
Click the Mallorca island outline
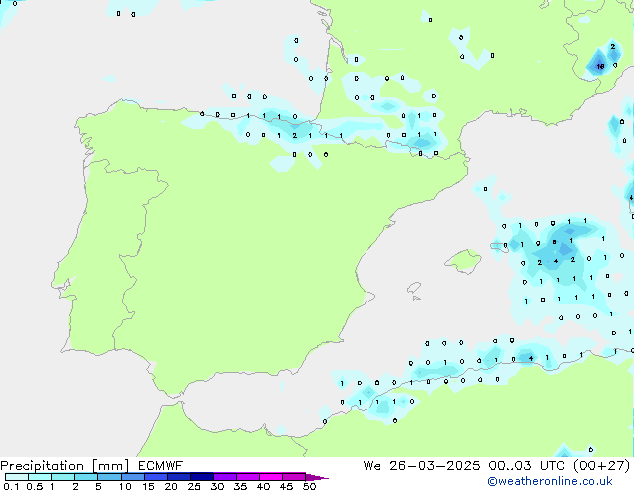[x=463, y=261]
